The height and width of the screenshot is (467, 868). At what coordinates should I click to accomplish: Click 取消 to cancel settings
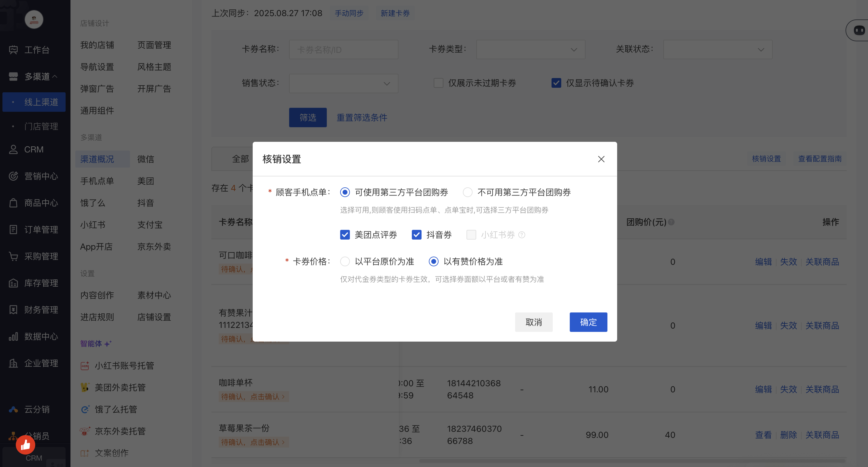pos(533,322)
